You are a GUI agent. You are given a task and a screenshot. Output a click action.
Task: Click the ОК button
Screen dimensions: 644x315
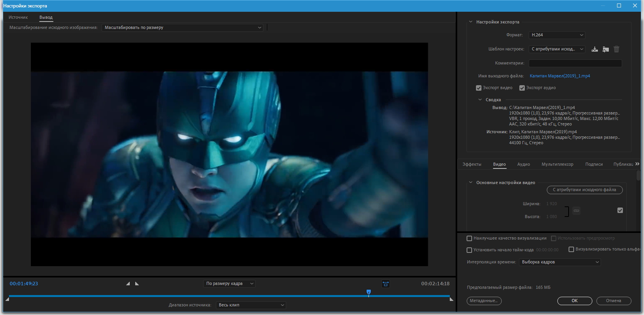click(574, 301)
